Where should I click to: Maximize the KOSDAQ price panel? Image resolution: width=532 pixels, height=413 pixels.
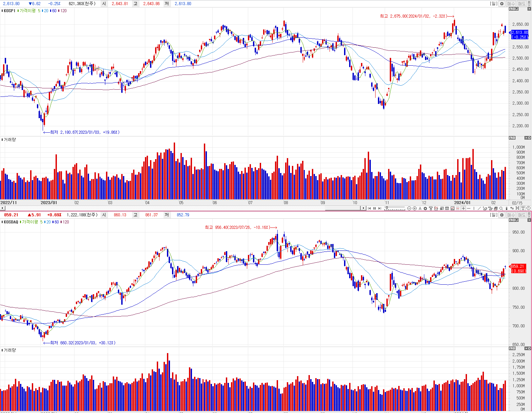pyautogui.click(x=529, y=220)
